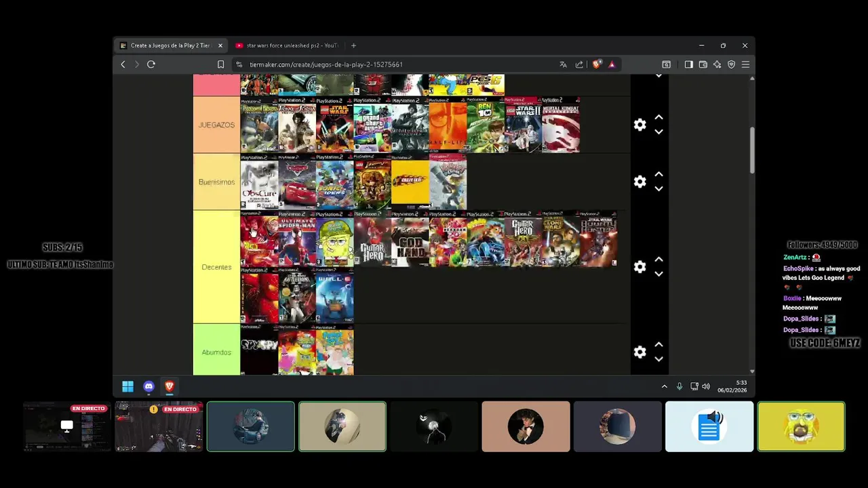Select the Family Guy cover in Aburridos
This screenshot has height=488, width=868.
[x=335, y=350]
